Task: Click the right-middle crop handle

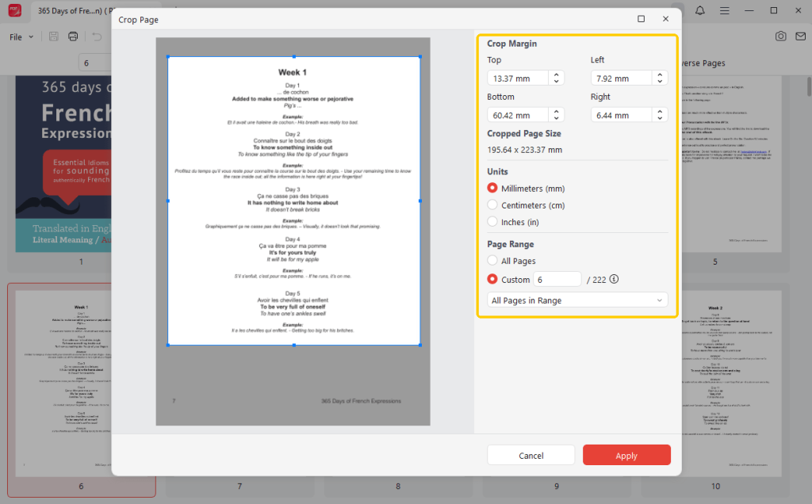Action: coord(420,200)
